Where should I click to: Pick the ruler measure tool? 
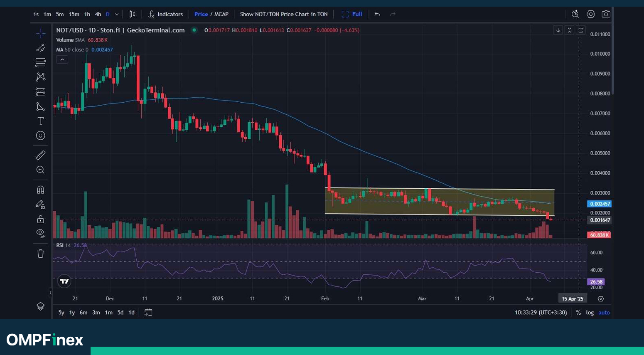40,155
